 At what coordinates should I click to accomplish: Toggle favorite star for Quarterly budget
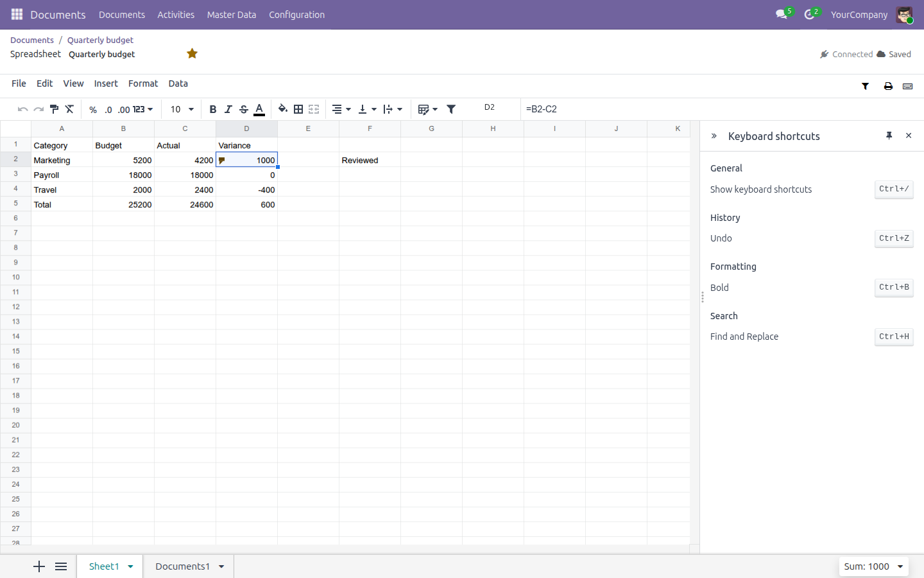point(192,53)
